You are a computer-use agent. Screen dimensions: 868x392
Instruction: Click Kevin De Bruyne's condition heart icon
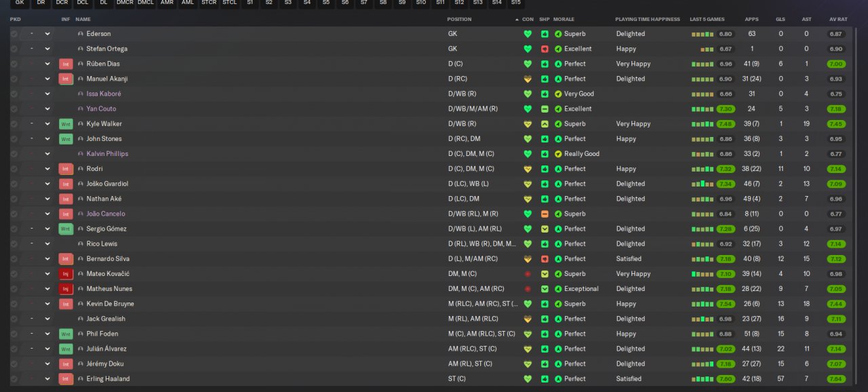pos(528,304)
